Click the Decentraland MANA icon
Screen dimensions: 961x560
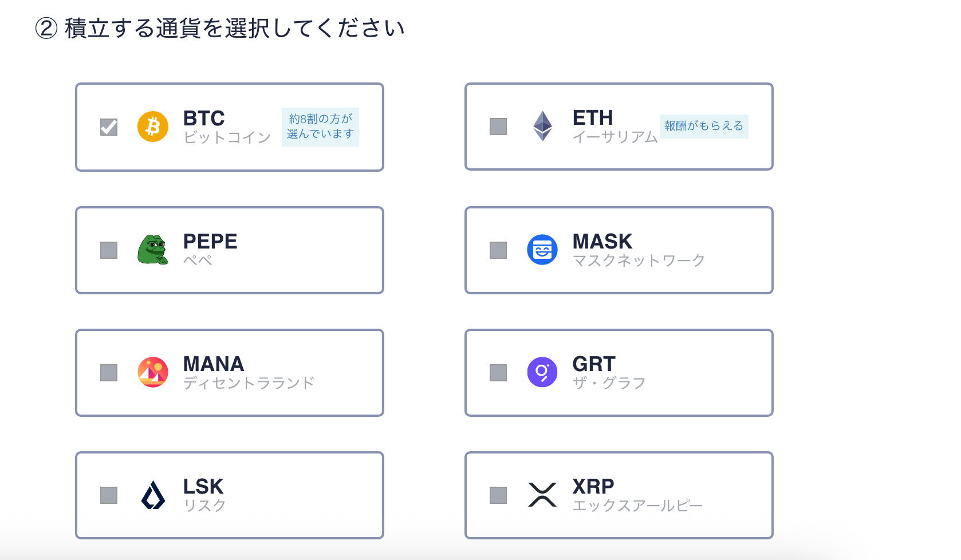tap(153, 372)
